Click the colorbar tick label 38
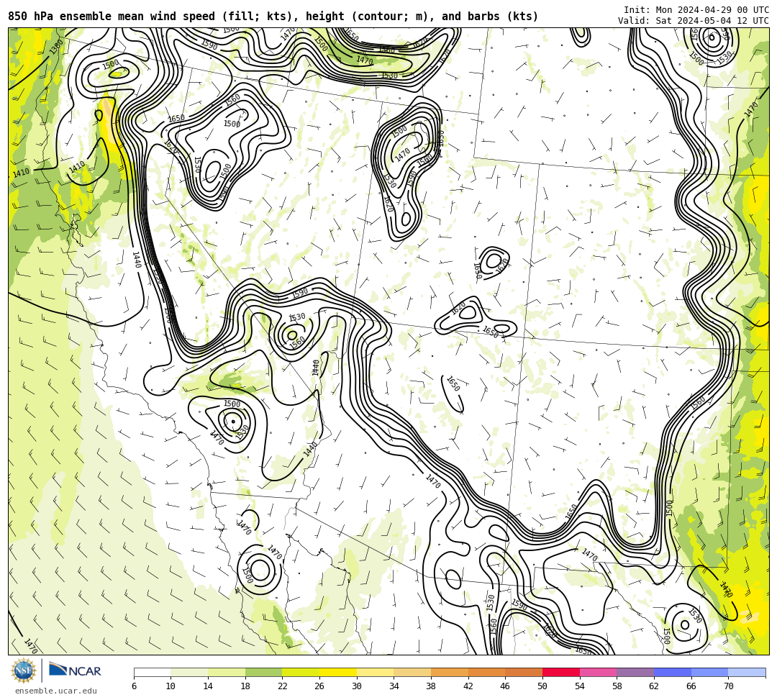Image resolution: width=777 pixels, height=700 pixels. [431, 686]
